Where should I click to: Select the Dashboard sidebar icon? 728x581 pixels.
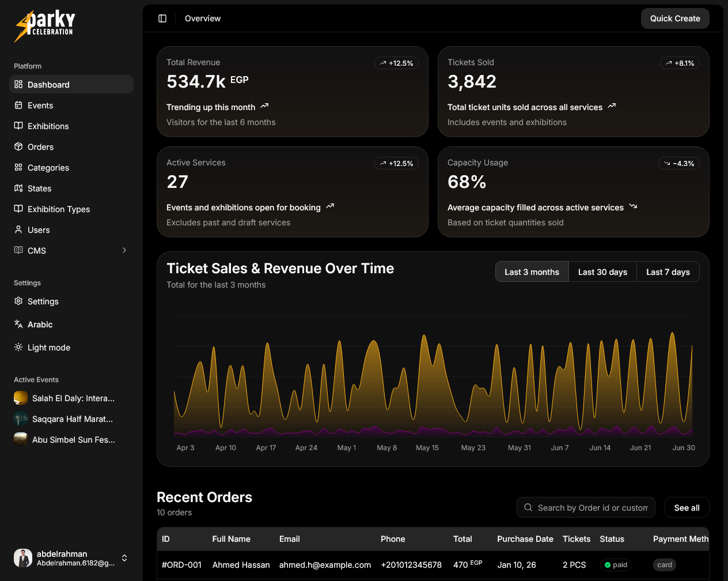(x=17, y=84)
